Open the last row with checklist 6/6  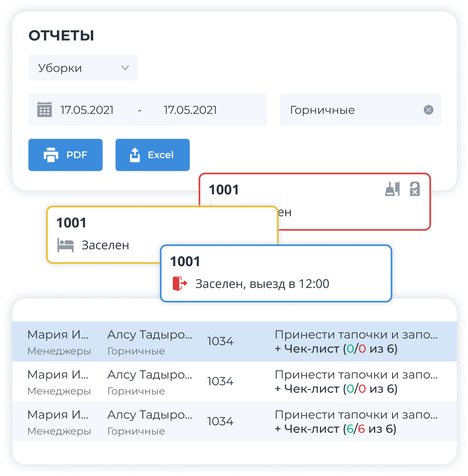tap(234, 421)
